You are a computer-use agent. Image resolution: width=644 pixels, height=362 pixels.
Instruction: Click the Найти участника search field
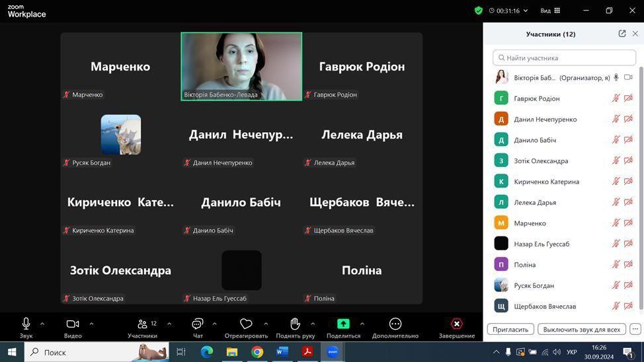click(x=564, y=58)
